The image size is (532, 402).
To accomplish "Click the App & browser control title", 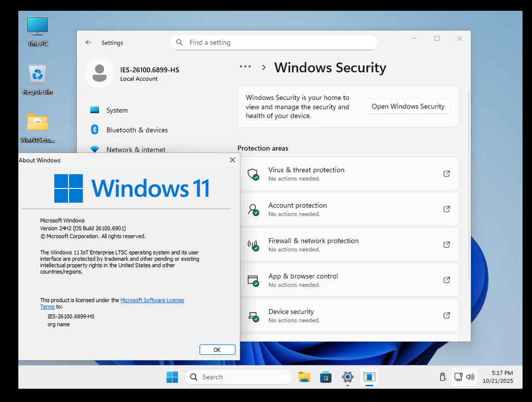I will [303, 276].
